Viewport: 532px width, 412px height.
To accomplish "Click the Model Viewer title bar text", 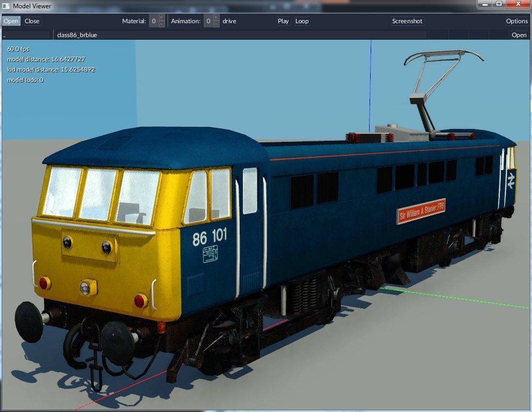I will coord(32,6).
